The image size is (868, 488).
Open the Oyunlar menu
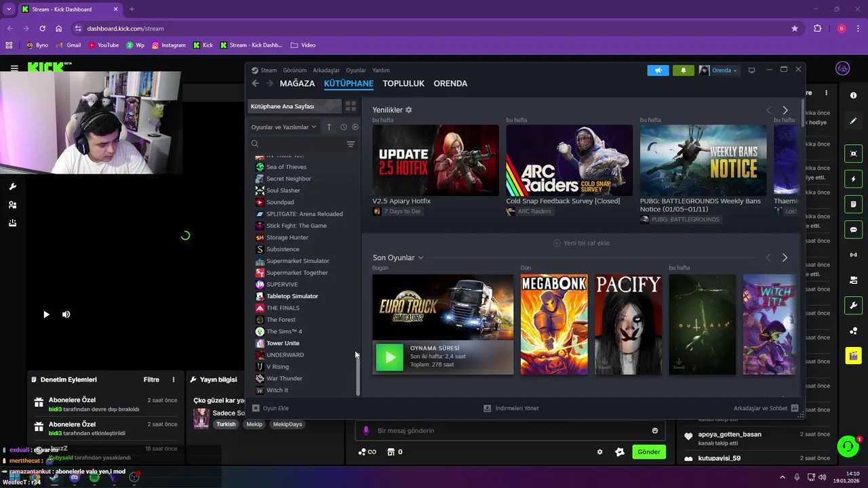click(x=356, y=70)
